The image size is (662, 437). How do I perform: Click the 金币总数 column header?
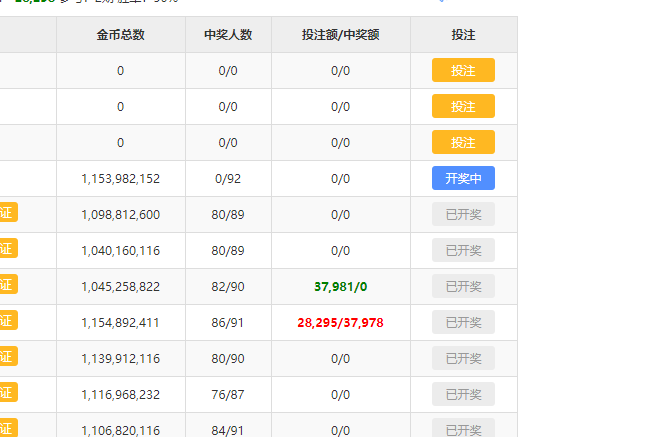click(121, 35)
